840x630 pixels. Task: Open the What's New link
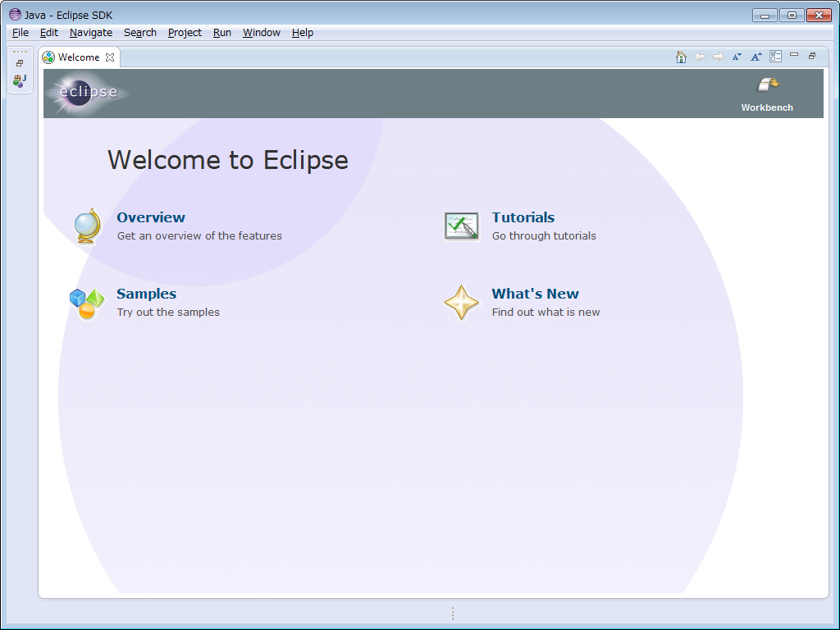click(535, 294)
